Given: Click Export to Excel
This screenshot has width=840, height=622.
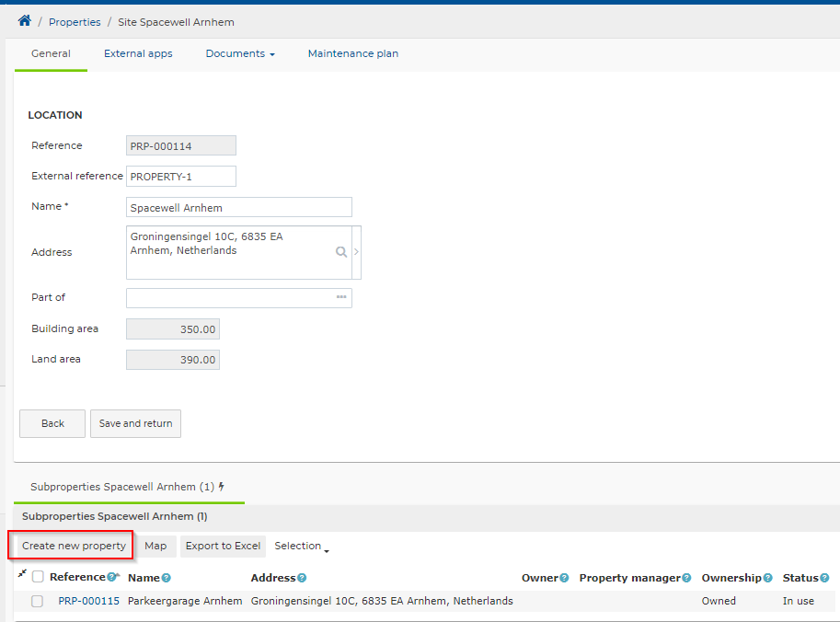Looking at the screenshot, I should pyautogui.click(x=223, y=546).
